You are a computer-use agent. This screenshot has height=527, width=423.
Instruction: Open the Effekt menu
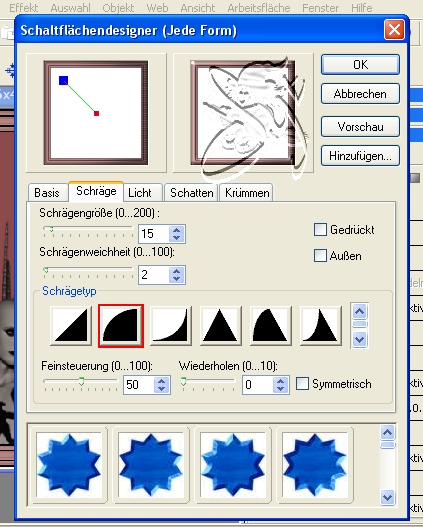[x=24, y=8]
